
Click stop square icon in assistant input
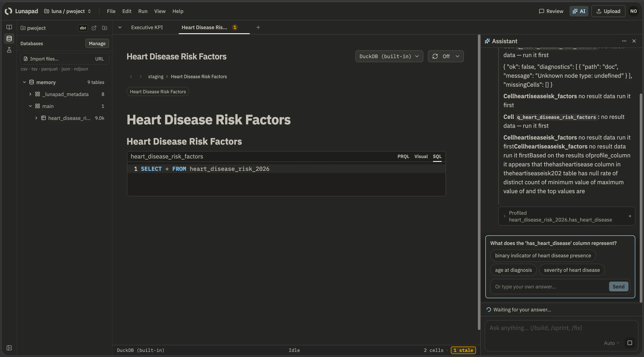pyautogui.click(x=630, y=343)
